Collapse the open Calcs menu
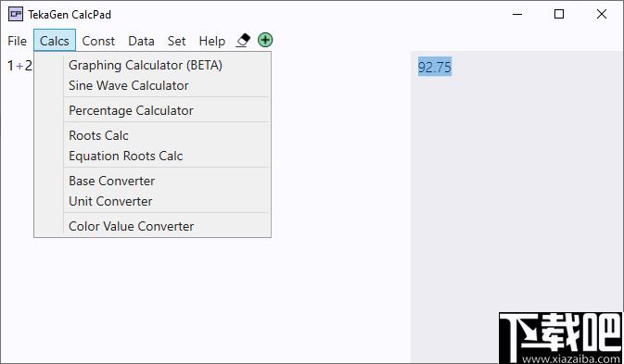624x364 pixels. pos(55,41)
